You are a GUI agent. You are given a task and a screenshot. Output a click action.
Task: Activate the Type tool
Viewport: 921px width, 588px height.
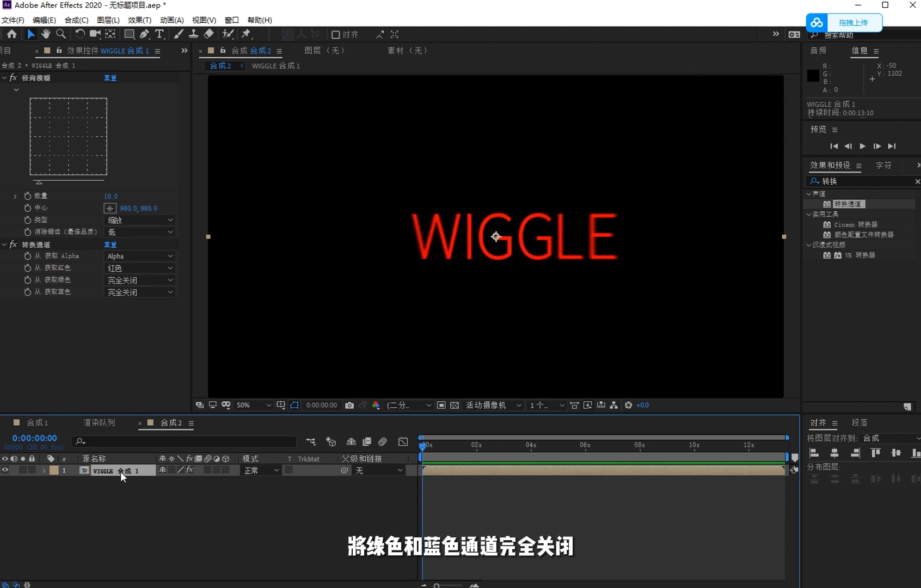point(159,34)
